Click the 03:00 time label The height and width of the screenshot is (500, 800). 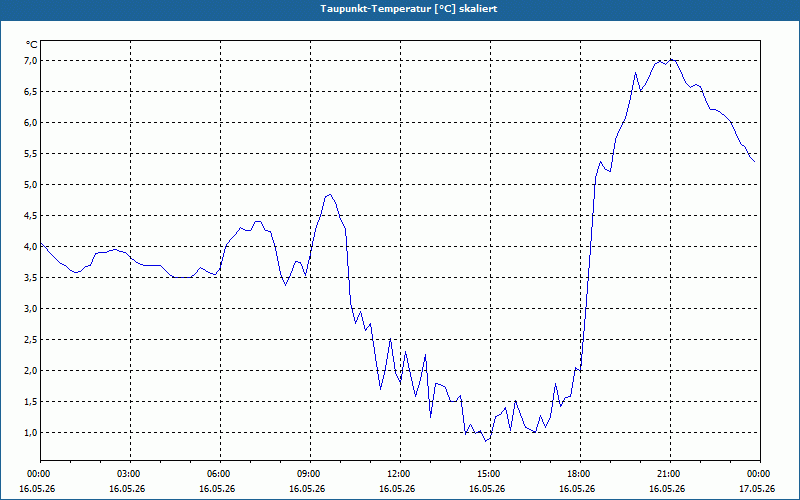130,474
